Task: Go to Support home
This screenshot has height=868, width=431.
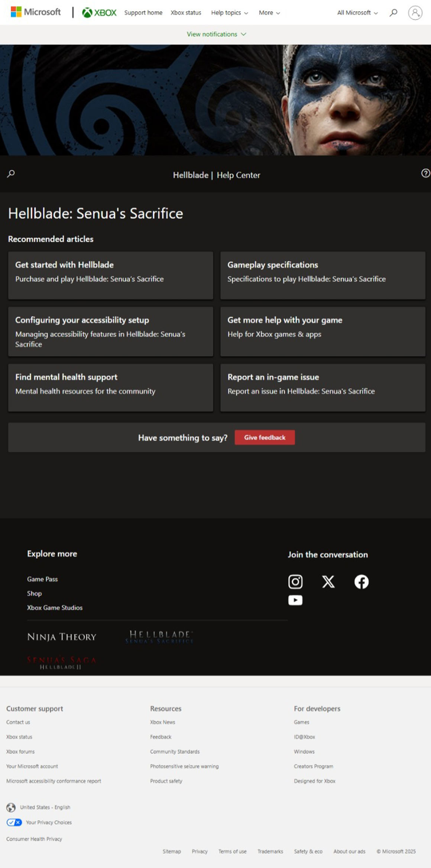Action: [143, 13]
